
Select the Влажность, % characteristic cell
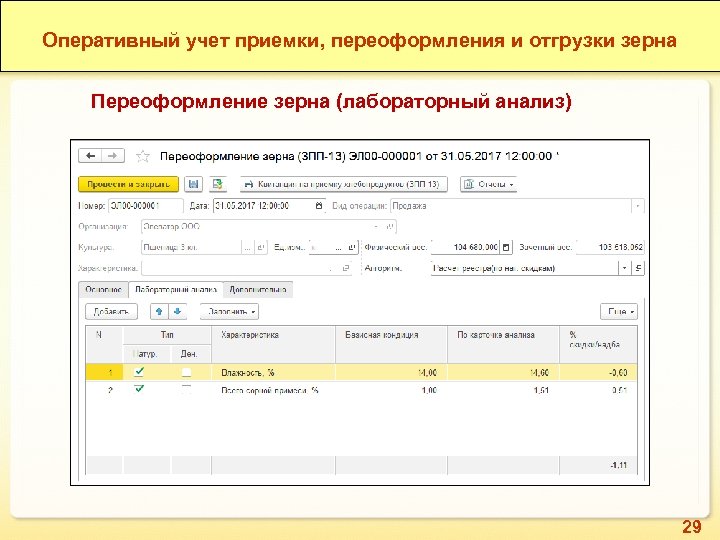click(273, 372)
